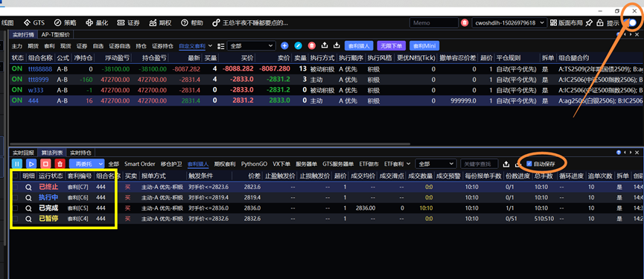Open the 期权 menu
Image resolution: width=644 pixels, height=279 pixels.
click(x=160, y=23)
